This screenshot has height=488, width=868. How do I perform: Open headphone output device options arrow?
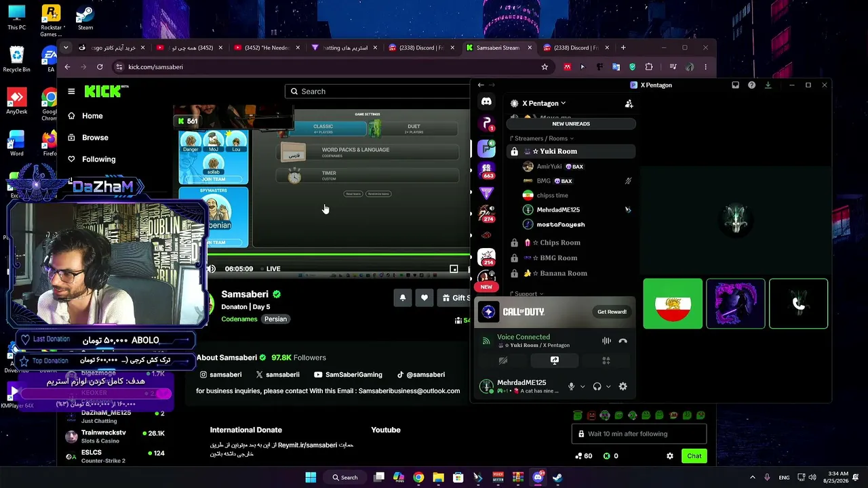click(x=608, y=386)
